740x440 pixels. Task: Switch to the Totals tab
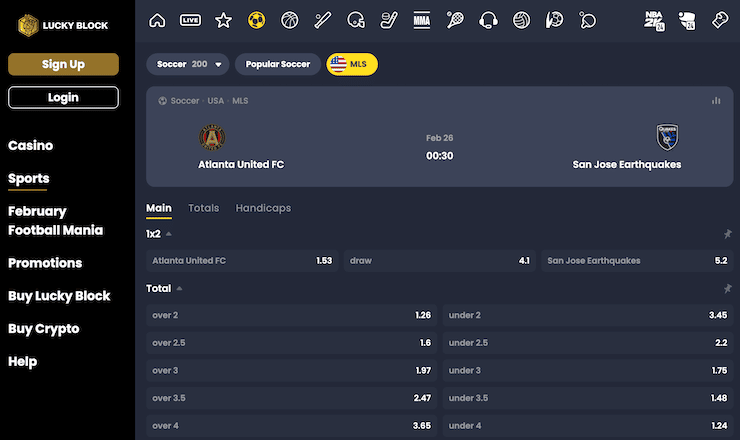pyautogui.click(x=203, y=208)
